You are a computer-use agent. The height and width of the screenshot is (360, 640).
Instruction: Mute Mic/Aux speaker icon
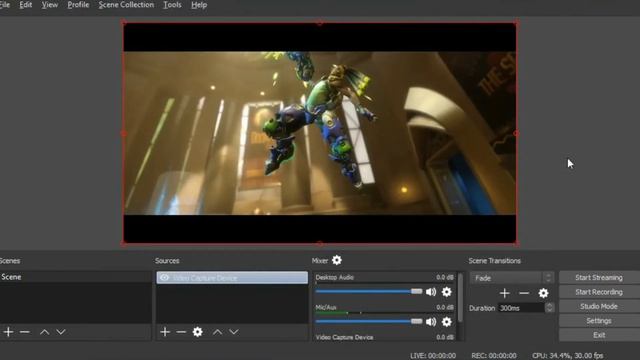click(431, 322)
